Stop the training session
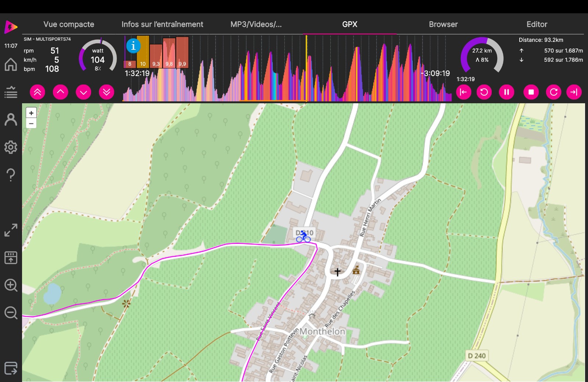 (531, 92)
